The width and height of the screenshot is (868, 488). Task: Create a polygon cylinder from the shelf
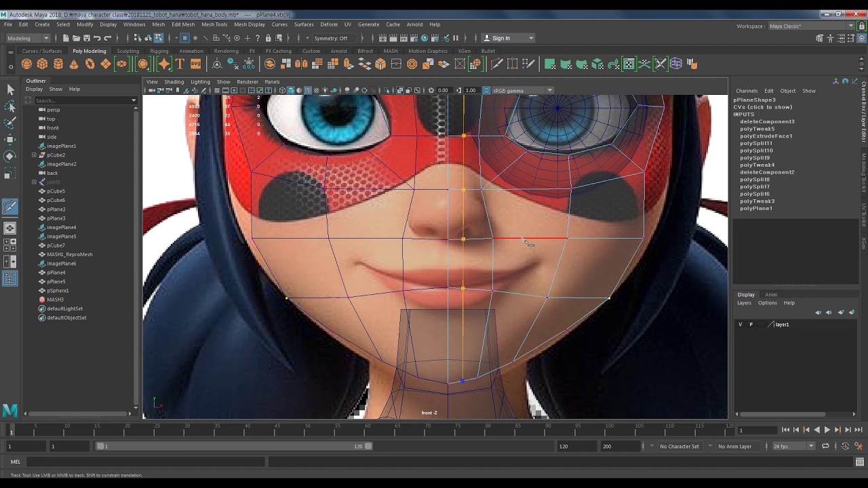(x=58, y=64)
